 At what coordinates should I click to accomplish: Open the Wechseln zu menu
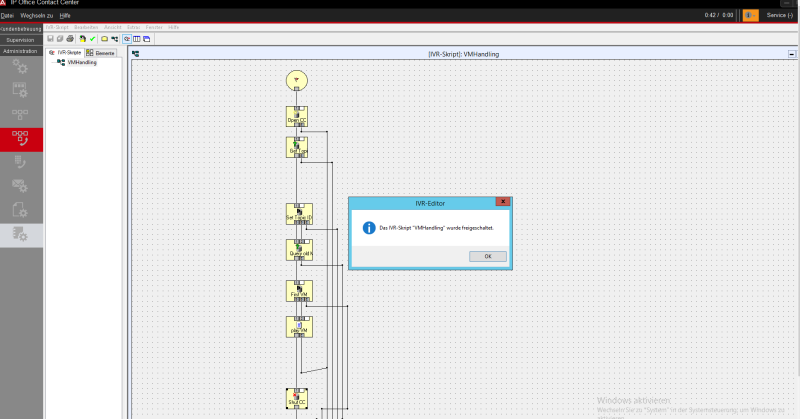[x=37, y=16]
